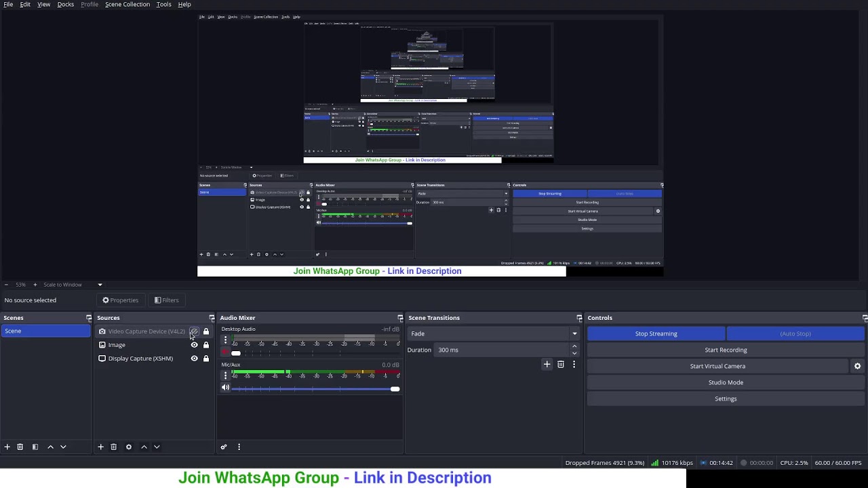
Task: Hide the Display Capture (XSHM) source
Action: (194, 359)
